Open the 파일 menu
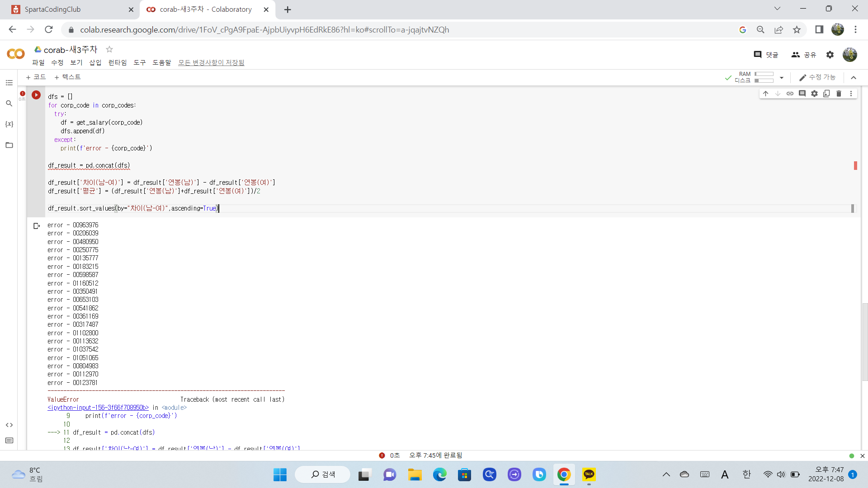The image size is (868, 488). click(x=38, y=62)
